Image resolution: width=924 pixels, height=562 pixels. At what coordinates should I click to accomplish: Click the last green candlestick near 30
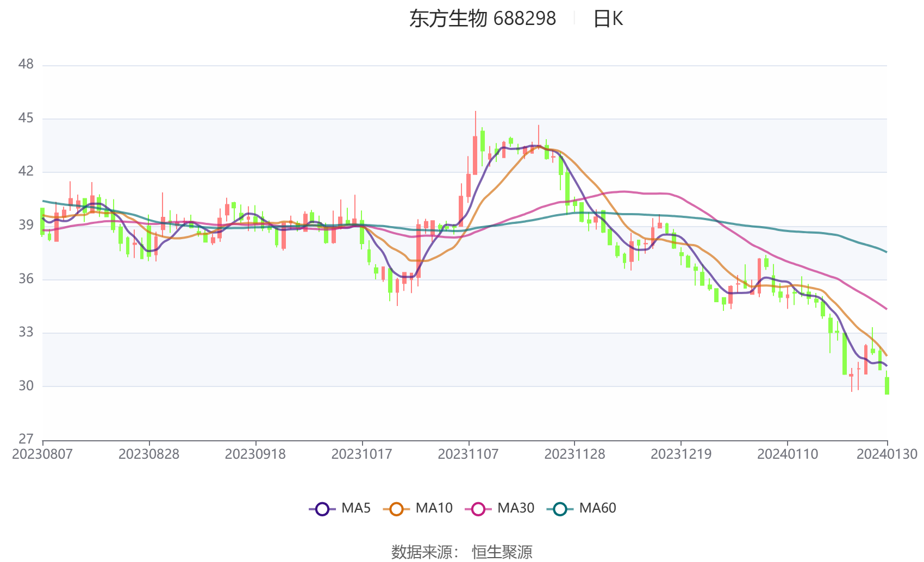[x=887, y=384]
